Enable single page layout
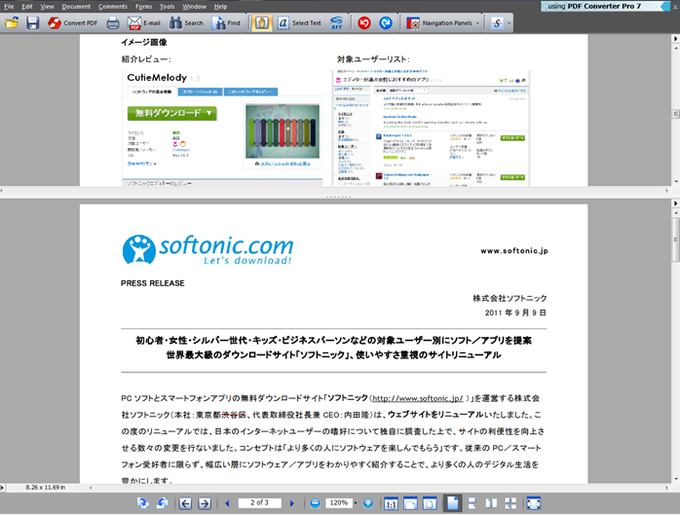Viewport: 680px width, 515px height. click(x=452, y=503)
